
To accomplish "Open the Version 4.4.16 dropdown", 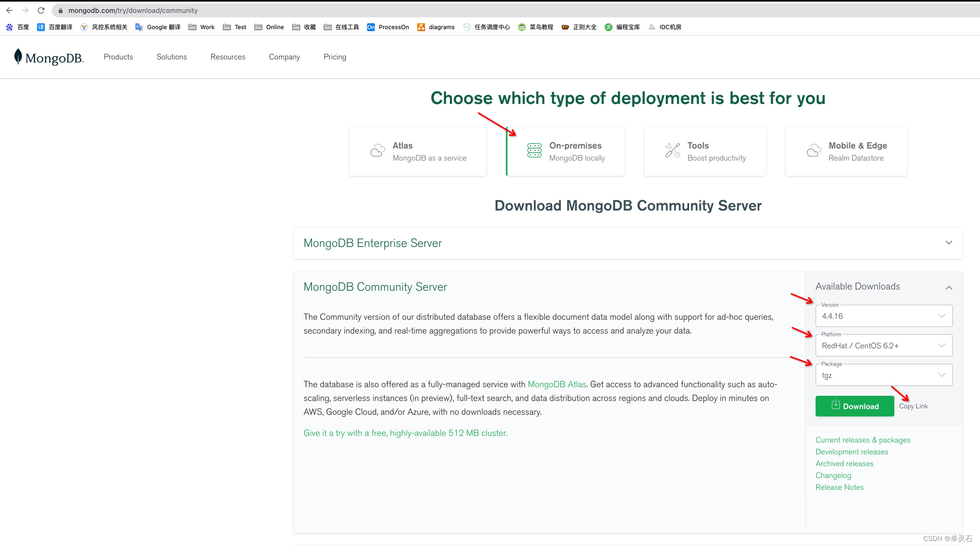I will click(884, 316).
